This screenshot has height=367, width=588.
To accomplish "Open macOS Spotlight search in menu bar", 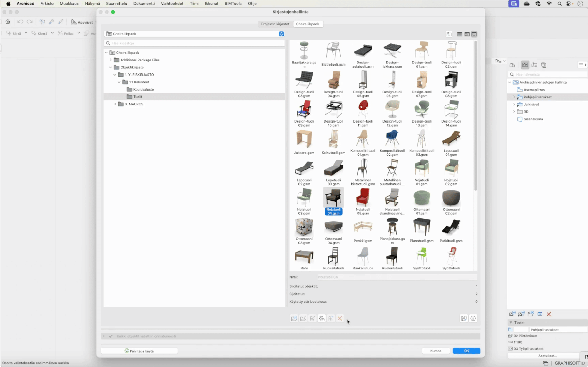I will [559, 4].
